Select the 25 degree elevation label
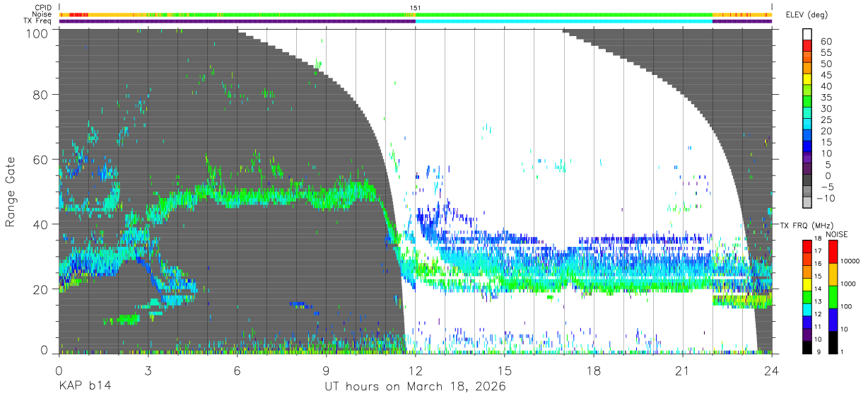The width and height of the screenshot is (868, 401). [826, 120]
